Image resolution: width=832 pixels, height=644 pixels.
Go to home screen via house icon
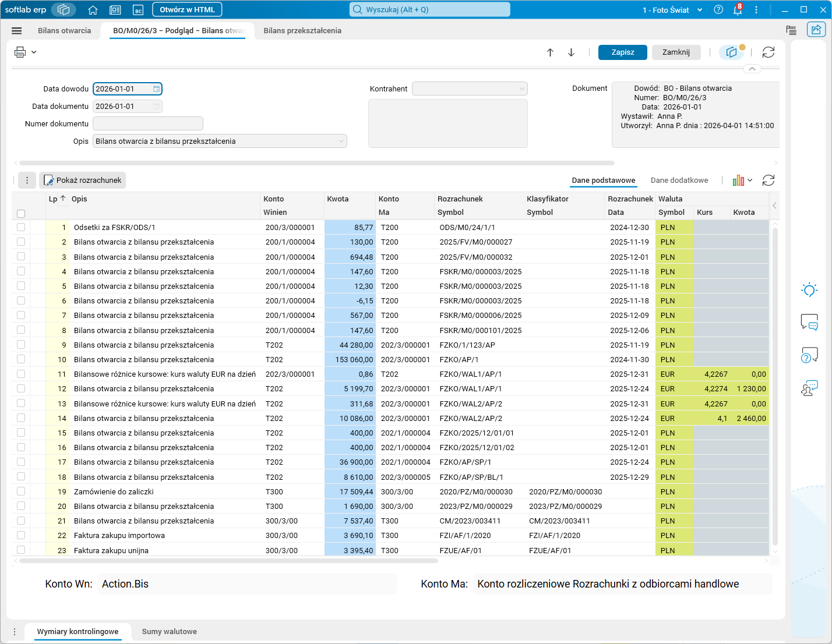pyautogui.click(x=93, y=10)
